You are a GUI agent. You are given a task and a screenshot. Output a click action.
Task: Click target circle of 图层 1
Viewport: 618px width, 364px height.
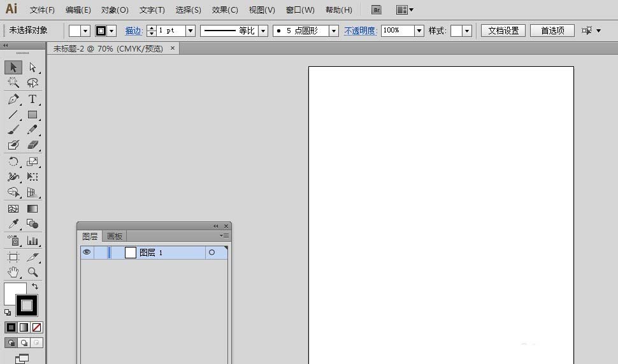point(212,253)
